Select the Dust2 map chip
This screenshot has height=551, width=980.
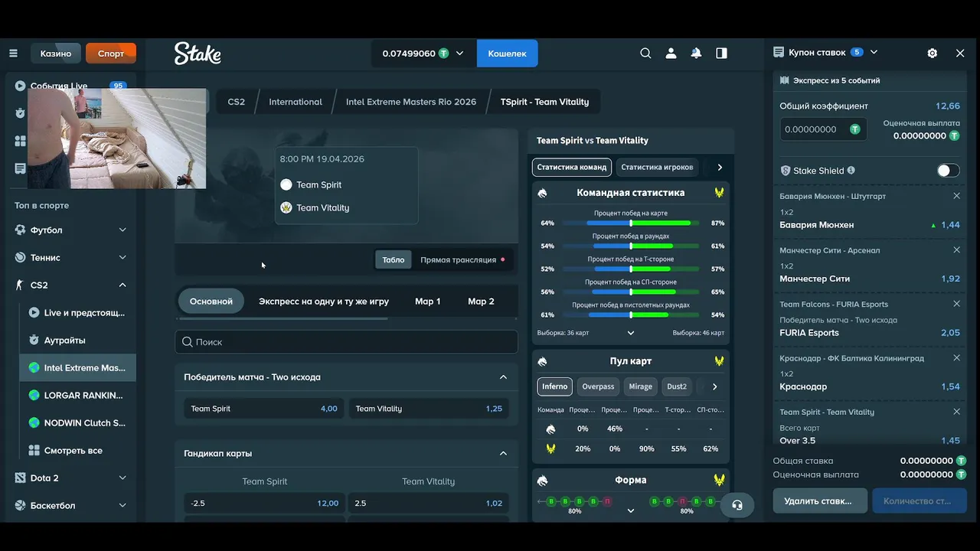(x=677, y=386)
